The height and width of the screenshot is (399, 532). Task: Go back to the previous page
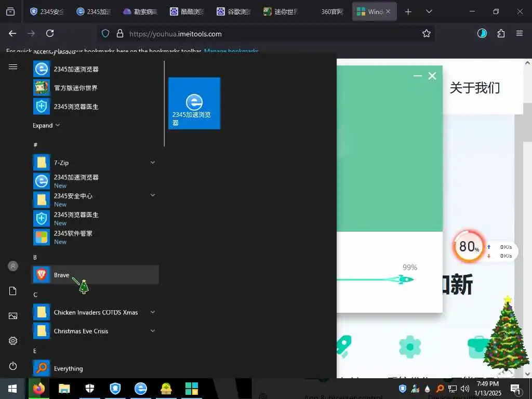coord(12,33)
